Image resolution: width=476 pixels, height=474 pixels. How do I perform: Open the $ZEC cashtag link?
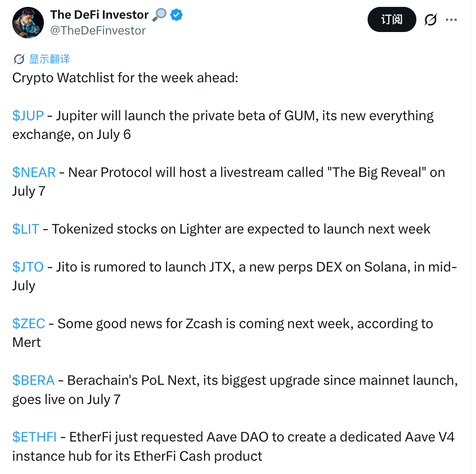pos(29,324)
